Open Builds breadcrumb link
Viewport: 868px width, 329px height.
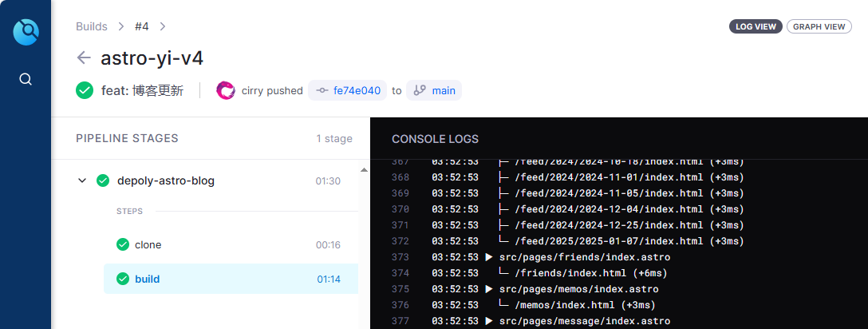pos(92,26)
